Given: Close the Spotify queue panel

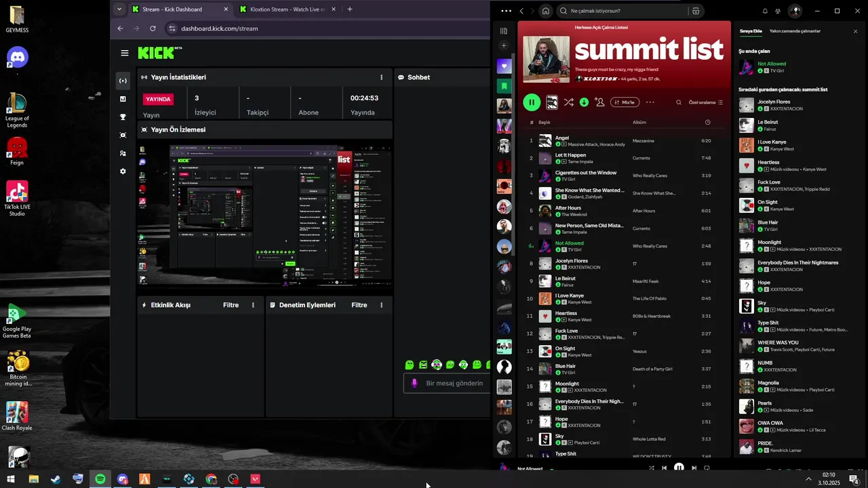Looking at the screenshot, I should point(855,31).
